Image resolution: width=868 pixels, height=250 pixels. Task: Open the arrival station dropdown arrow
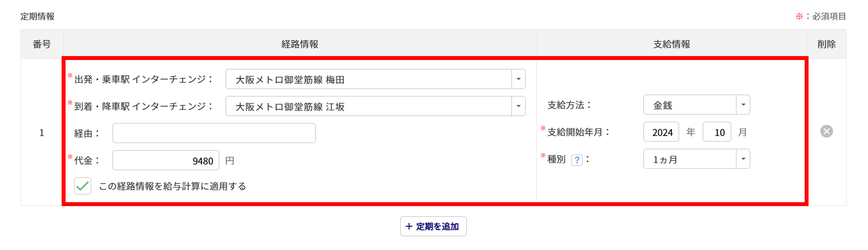click(518, 107)
